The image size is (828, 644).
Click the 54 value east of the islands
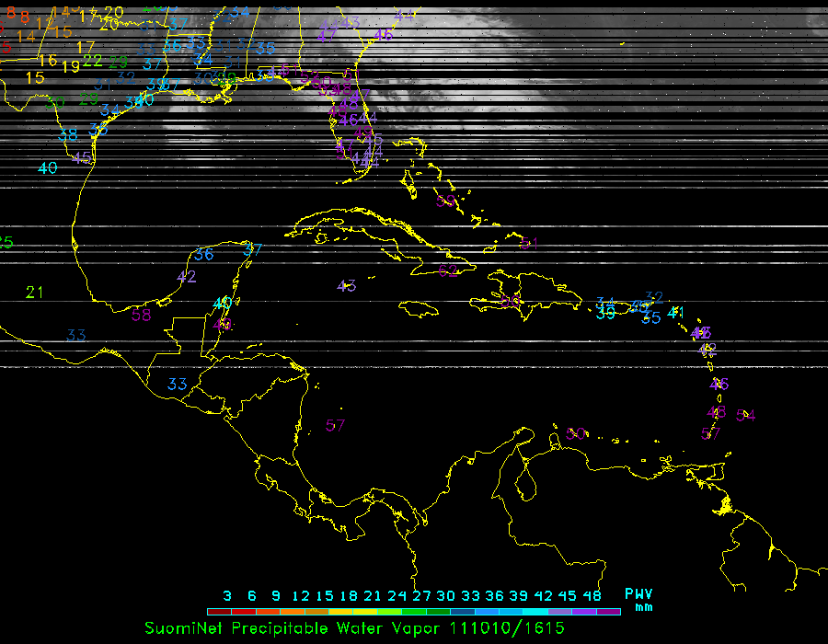(746, 416)
